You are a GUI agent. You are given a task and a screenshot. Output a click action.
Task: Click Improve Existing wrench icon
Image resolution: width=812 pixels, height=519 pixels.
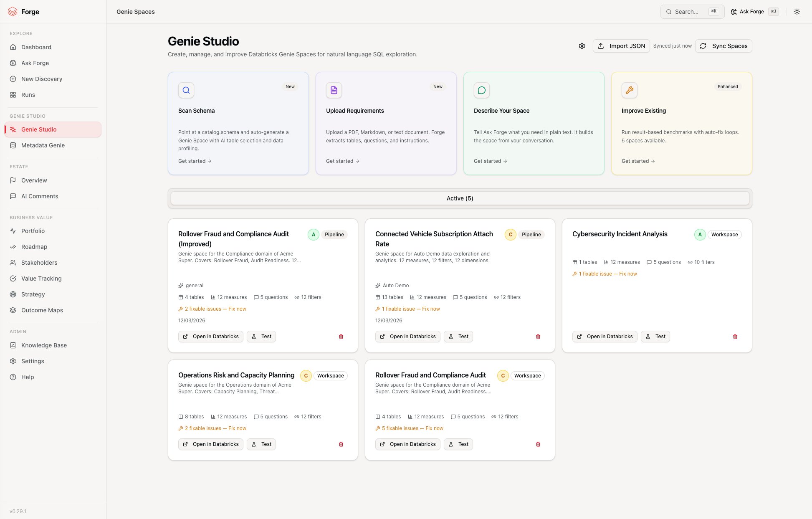[x=630, y=90]
